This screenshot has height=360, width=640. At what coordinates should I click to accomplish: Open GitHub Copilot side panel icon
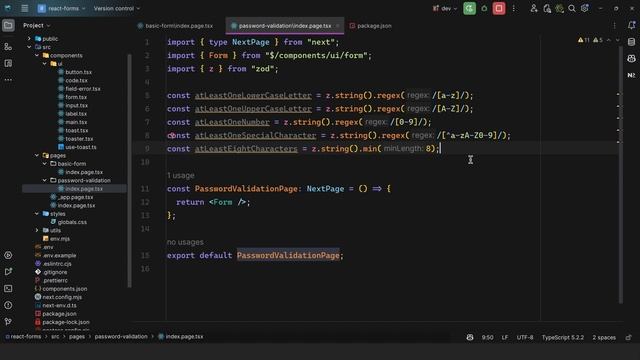point(631,58)
